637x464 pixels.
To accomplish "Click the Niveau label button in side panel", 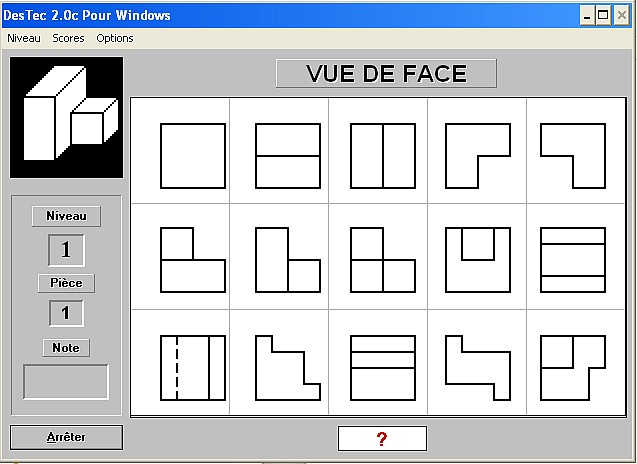I will point(66,216).
